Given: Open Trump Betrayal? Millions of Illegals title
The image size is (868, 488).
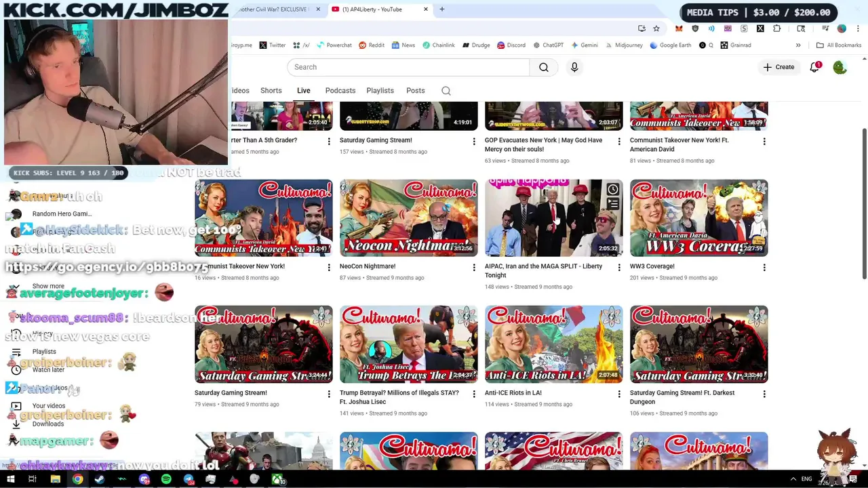Looking at the screenshot, I should [399, 397].
